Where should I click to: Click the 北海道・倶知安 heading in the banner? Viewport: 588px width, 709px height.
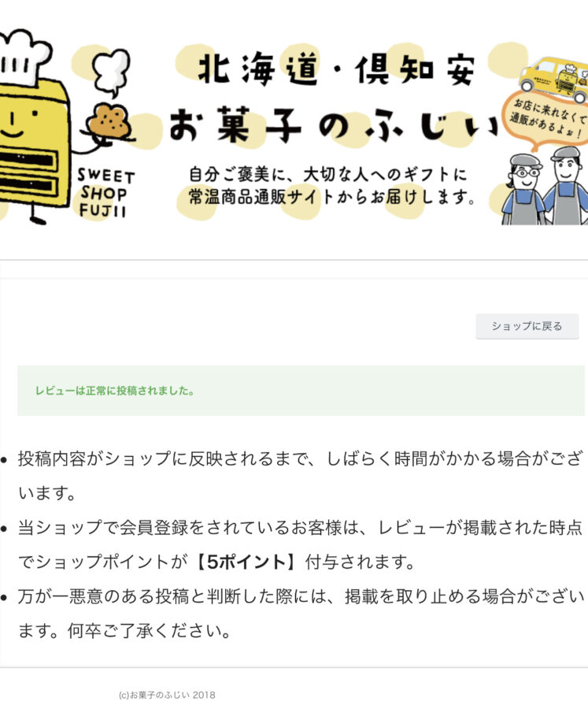click(337, 69)
